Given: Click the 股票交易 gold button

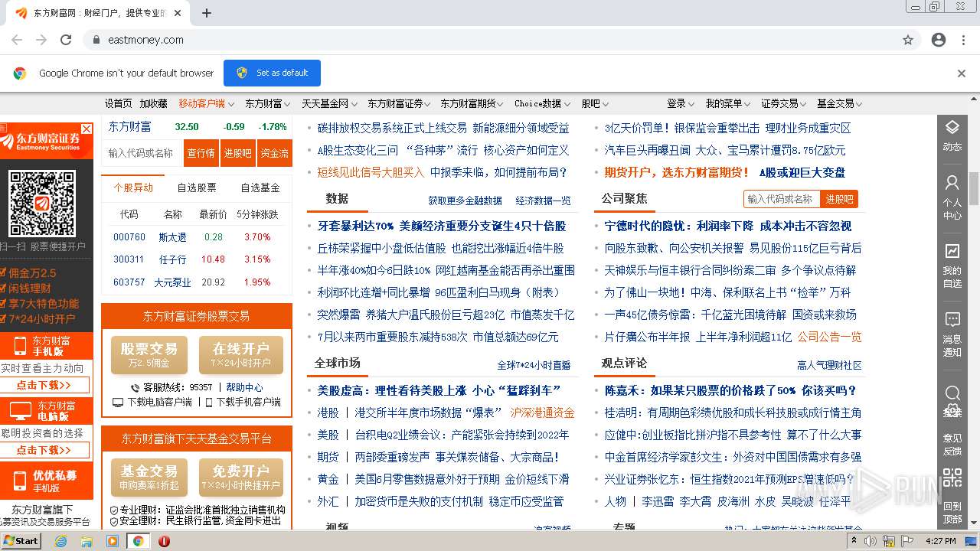Looking at the screenshot, I should coord(149,355).
